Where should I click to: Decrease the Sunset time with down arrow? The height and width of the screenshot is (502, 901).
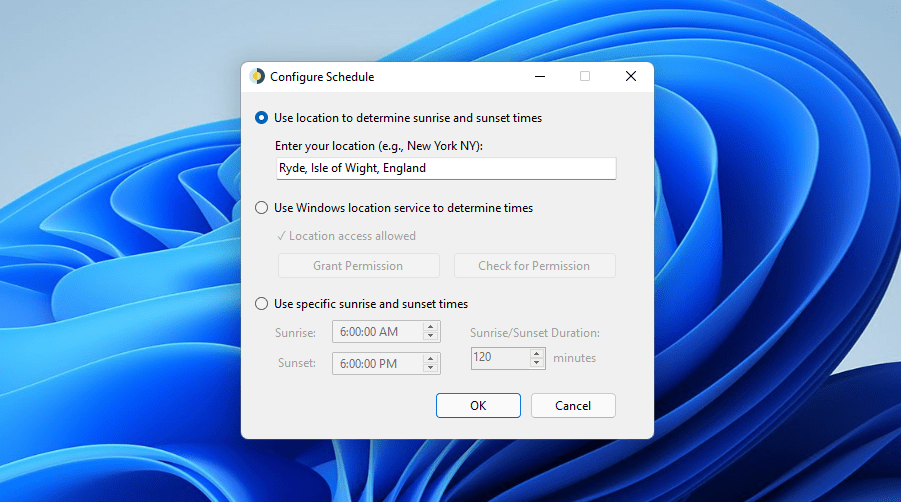tap(430, 368)
